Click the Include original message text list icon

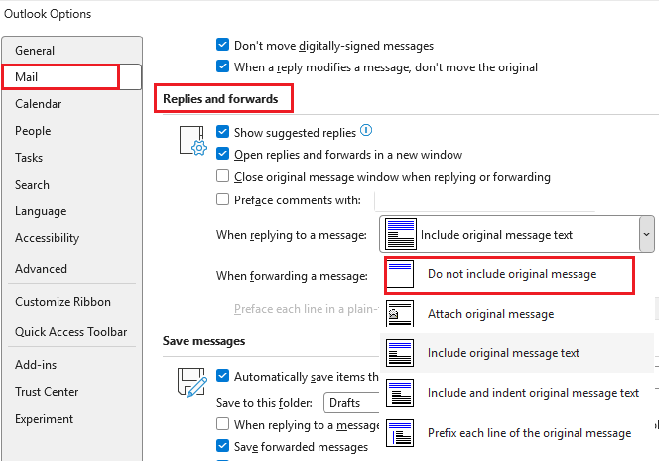coord(400,353)
